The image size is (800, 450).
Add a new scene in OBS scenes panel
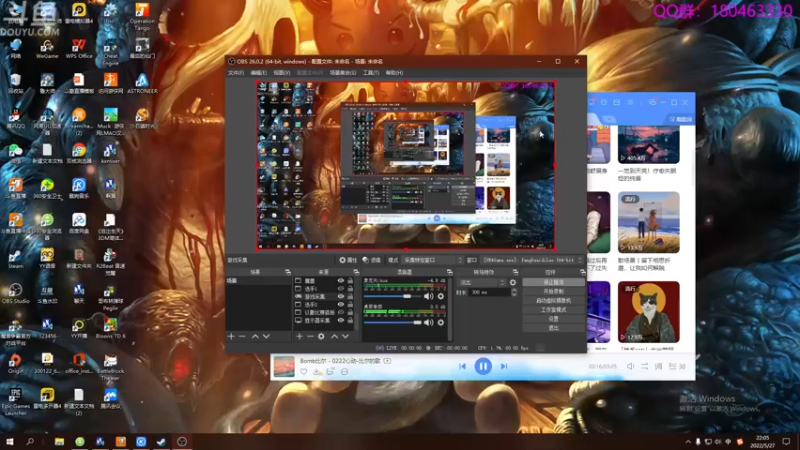231,337
